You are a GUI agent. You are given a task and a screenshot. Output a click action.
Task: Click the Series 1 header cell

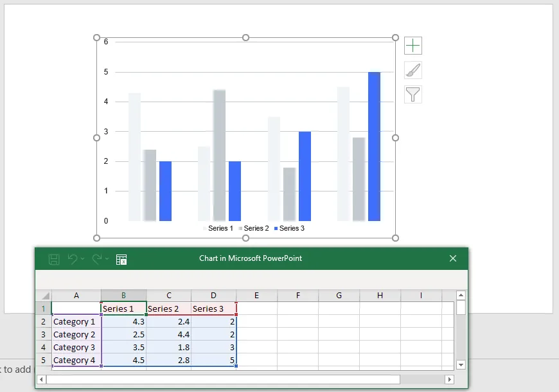124,308
